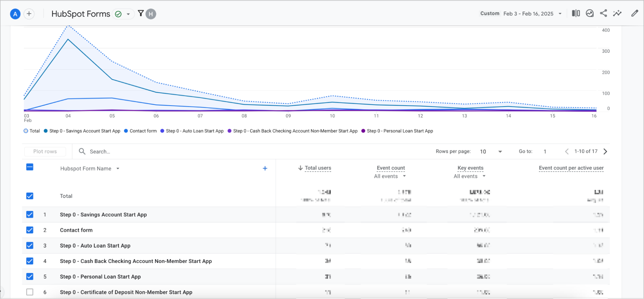Image resolution: width=644 pixels, height=299 pixels.
Task: Uncheck Contact form row checkbox
Action: tap(30, 230)
